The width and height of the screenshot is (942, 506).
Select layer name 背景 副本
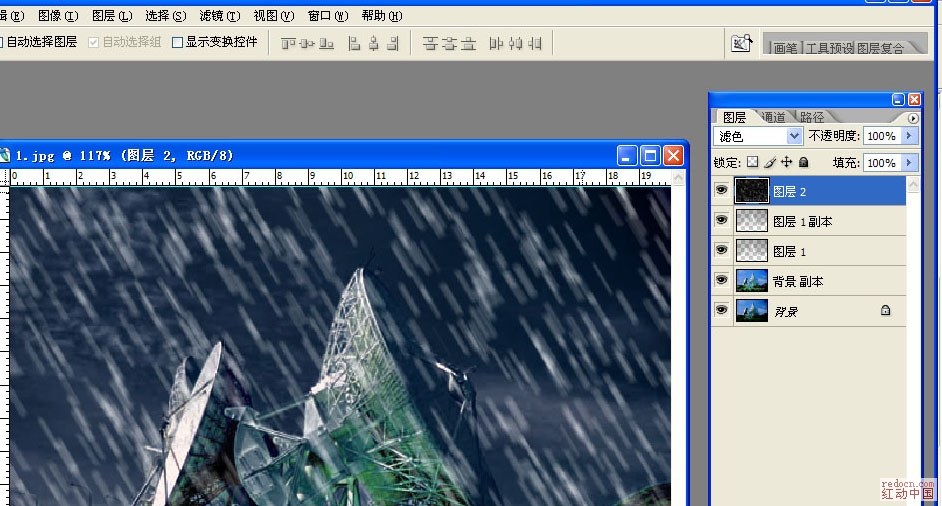tap(798, 282)
